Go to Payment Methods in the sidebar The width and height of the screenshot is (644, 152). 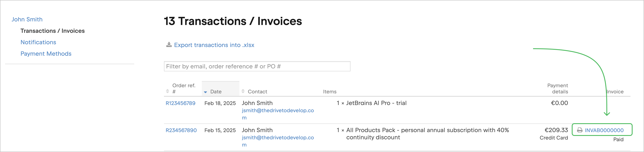tap(46, 54)
